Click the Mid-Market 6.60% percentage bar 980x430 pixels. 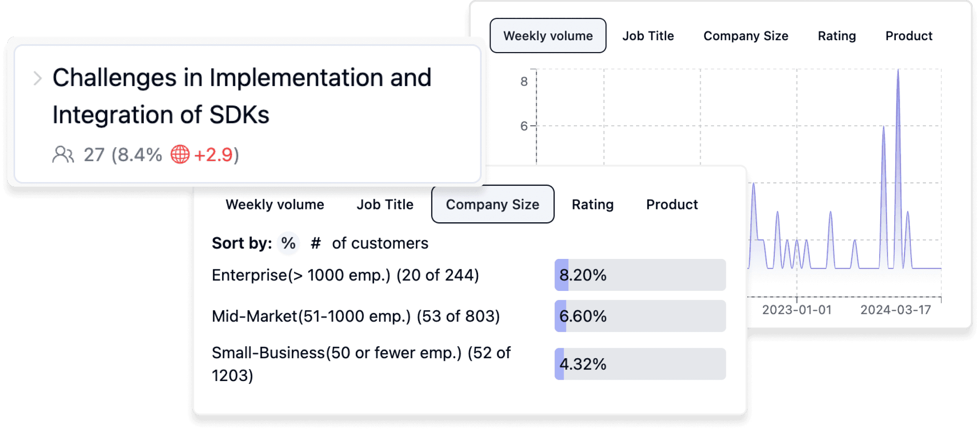640,316
